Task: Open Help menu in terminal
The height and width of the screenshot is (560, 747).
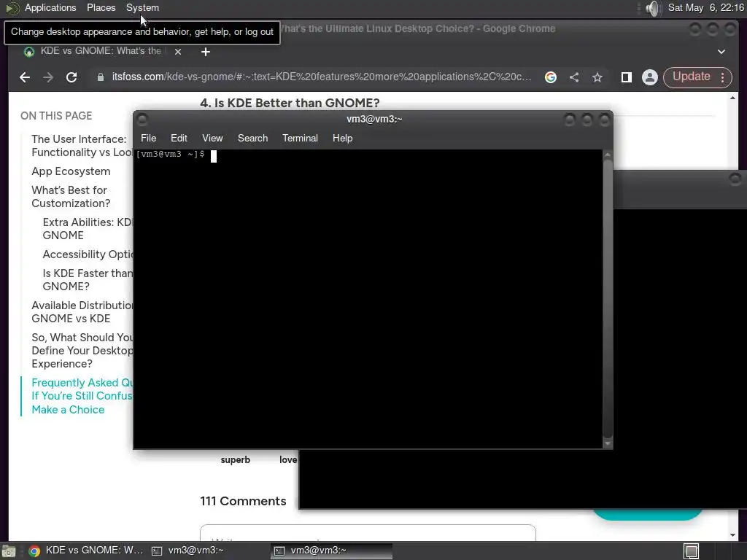Action: (x=342, y=138)
